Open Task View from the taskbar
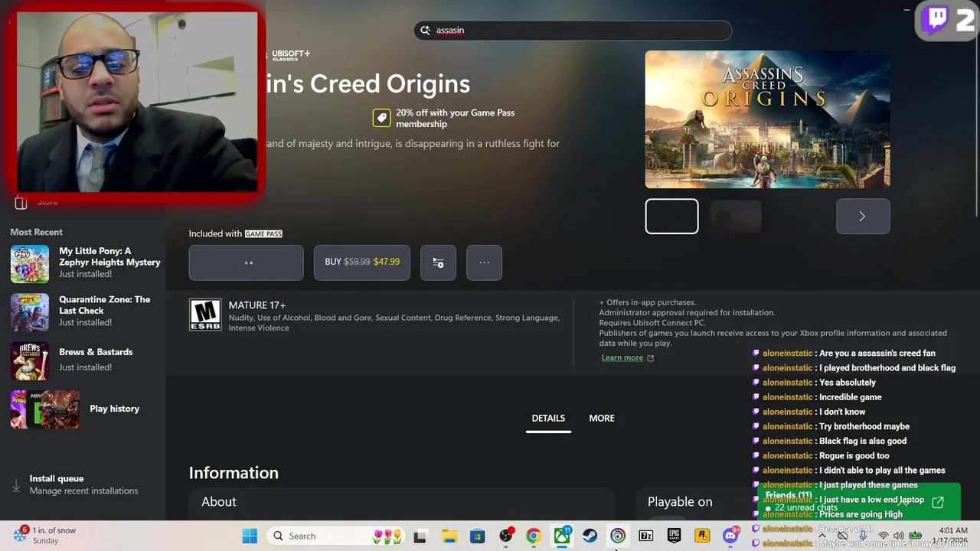Screen dimensions: 980x551 click(420, 536)
